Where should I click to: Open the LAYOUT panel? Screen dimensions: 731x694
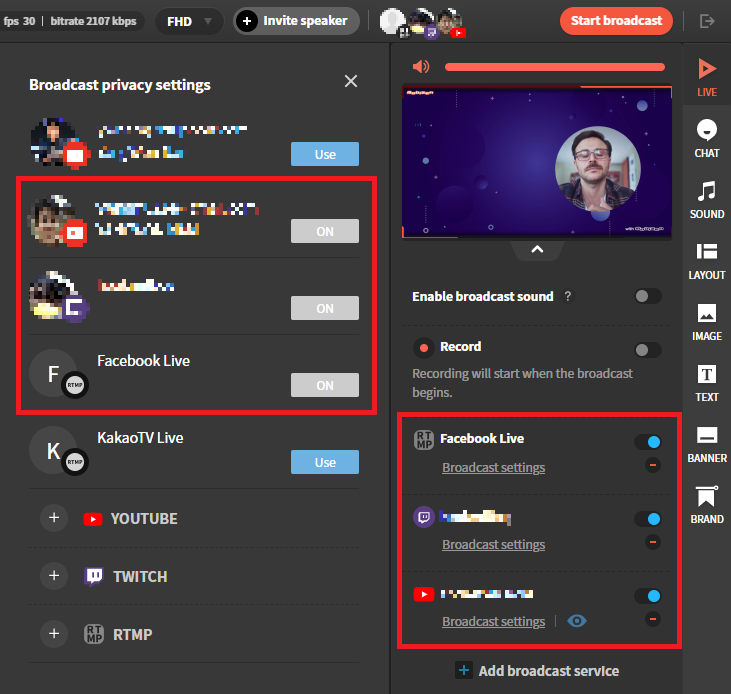(x=707, y=261)
